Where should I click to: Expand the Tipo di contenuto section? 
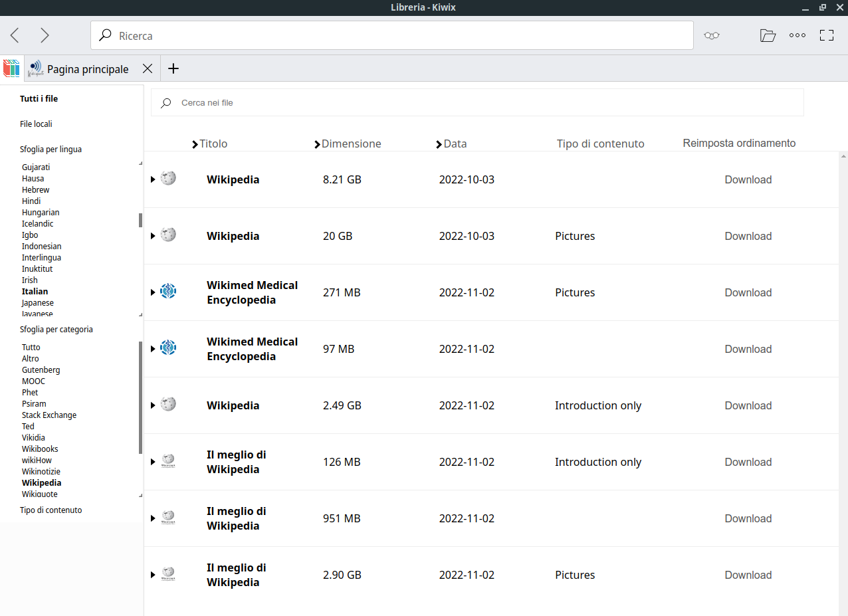(51, 510)
